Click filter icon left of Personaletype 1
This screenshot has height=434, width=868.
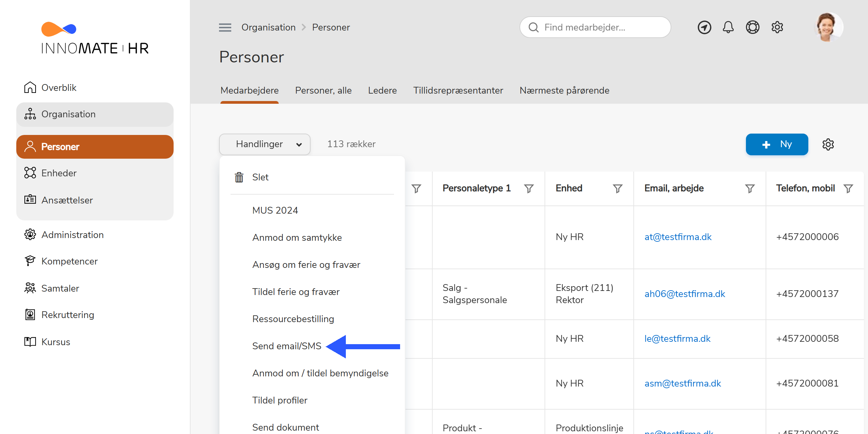(x=416, y=189)
